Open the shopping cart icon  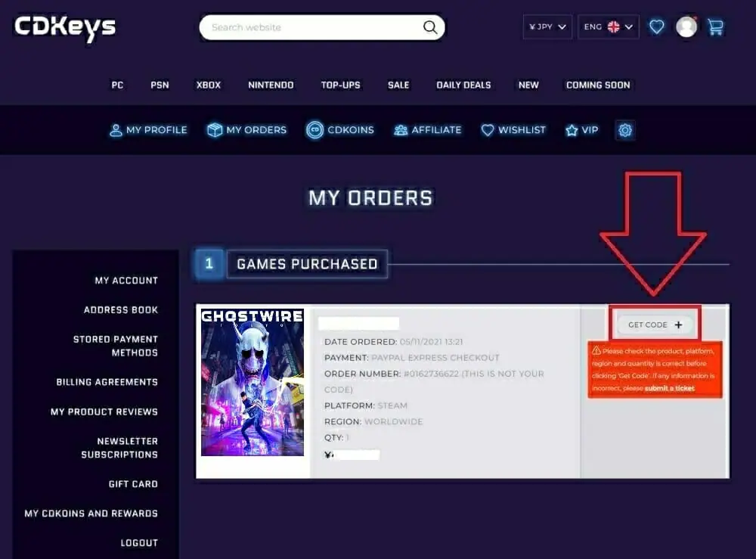(715, 26)
